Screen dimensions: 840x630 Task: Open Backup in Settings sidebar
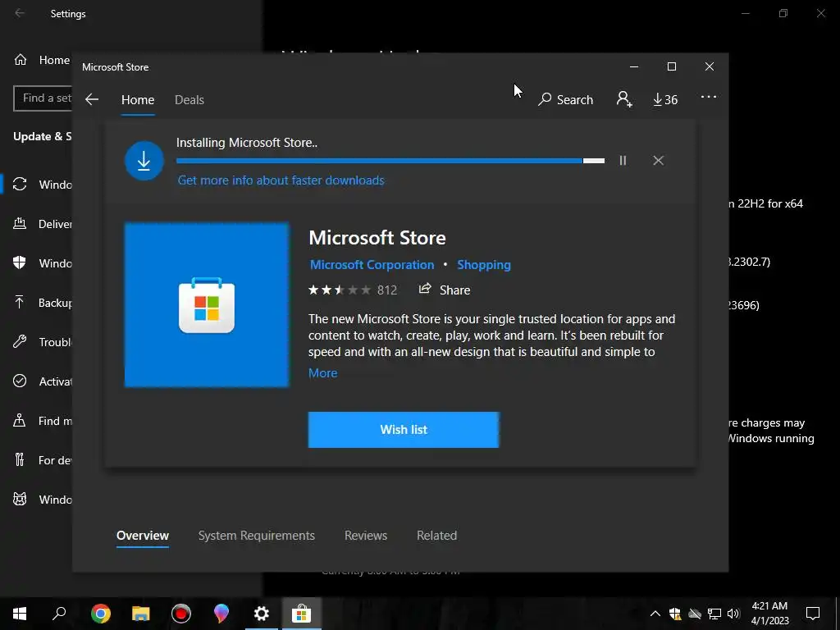[42, 303]
